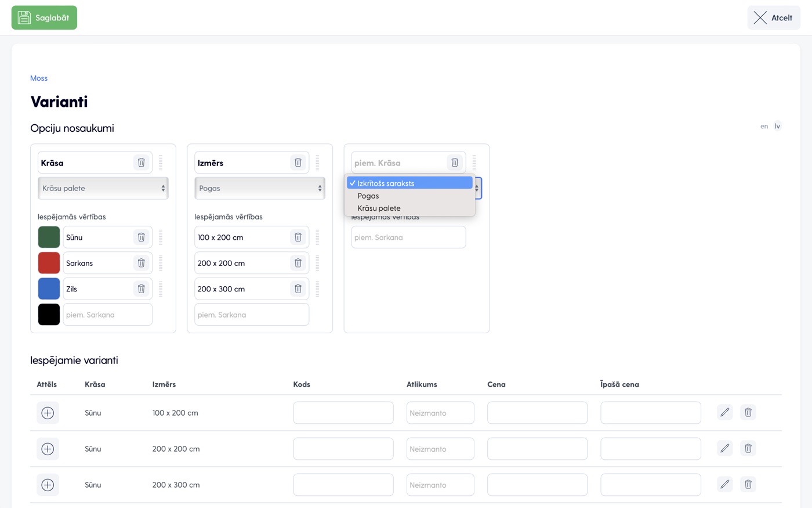Add image for Sūnu 200 x 300 cm variant
The height and width of the screenshot is (508, 812).
[48, 485]
